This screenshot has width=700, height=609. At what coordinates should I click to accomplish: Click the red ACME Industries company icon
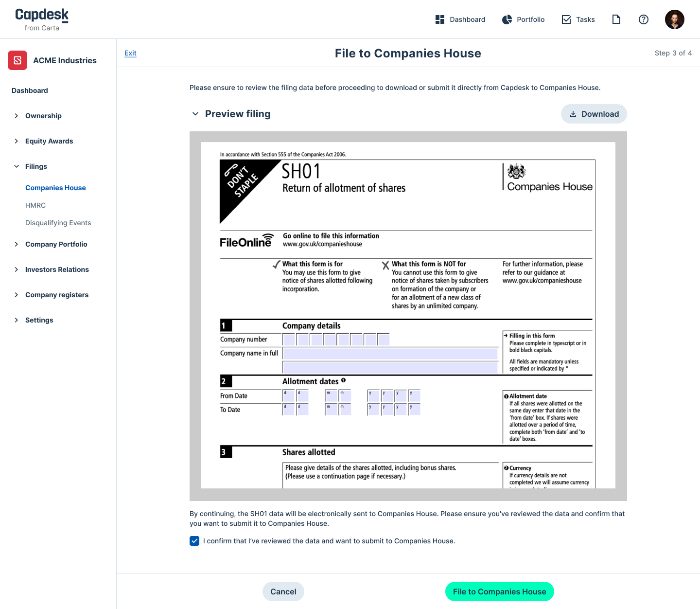tap(17, 60)
